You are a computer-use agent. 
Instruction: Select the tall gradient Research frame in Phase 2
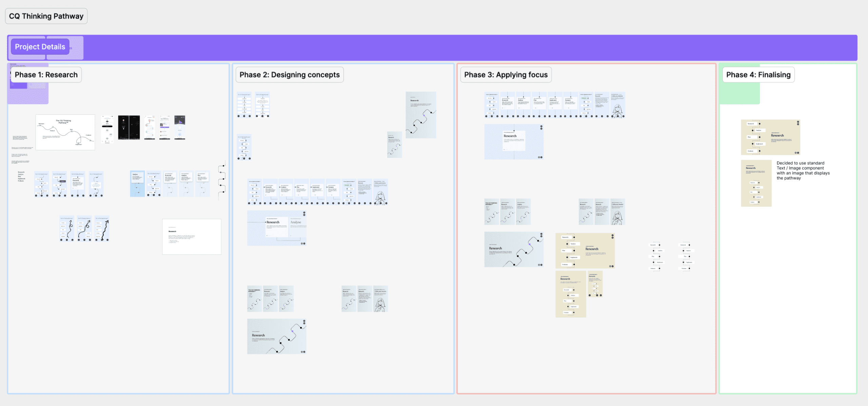[421, 115]
